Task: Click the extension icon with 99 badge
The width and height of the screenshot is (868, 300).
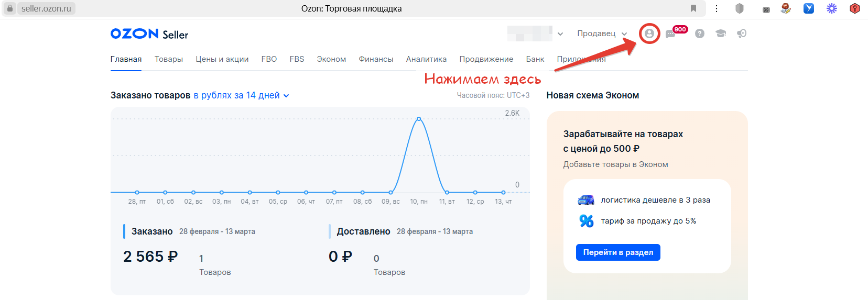Action: click(x=766, y=9)
